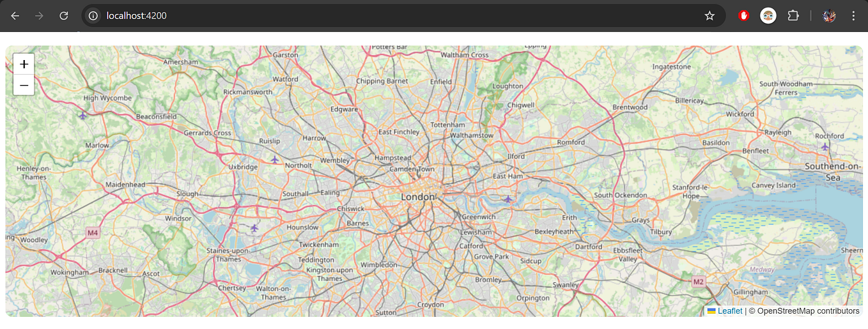This screenshot has height=329, width=868.
Task: Click the airplane marker near Staines-upon-Thames
Action: (x=254, y=227)
